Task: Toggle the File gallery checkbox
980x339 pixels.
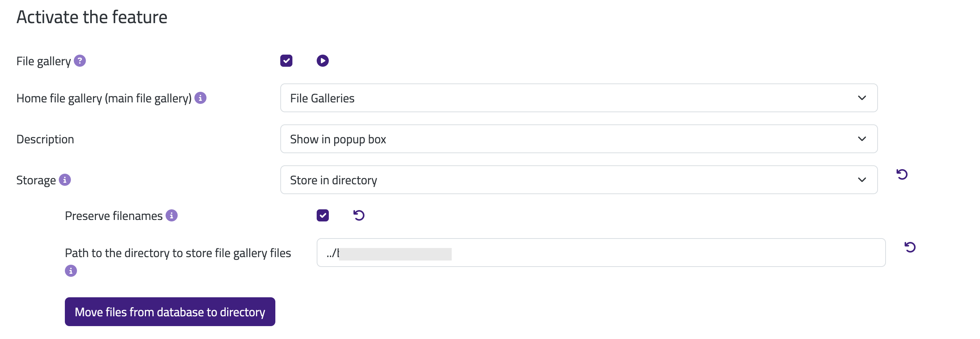Action: point(286,61)
